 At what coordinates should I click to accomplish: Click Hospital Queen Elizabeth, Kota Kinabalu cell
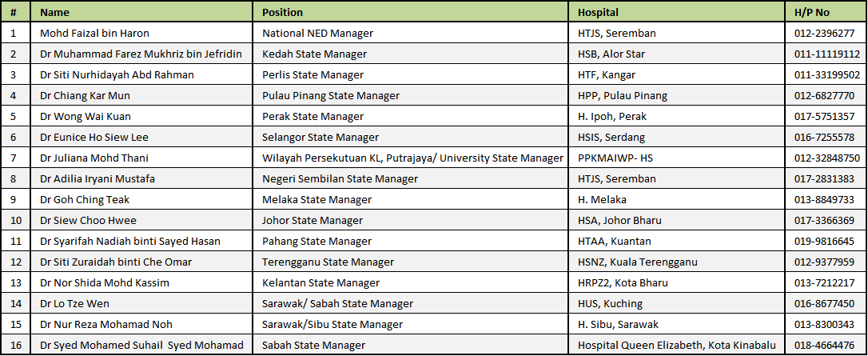tap(677, 345)
